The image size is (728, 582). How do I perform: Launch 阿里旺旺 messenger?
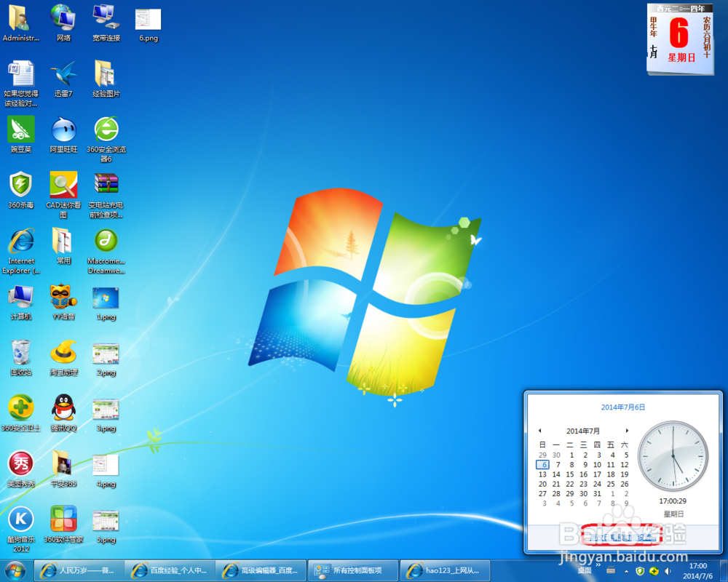[x=63, y=135]
